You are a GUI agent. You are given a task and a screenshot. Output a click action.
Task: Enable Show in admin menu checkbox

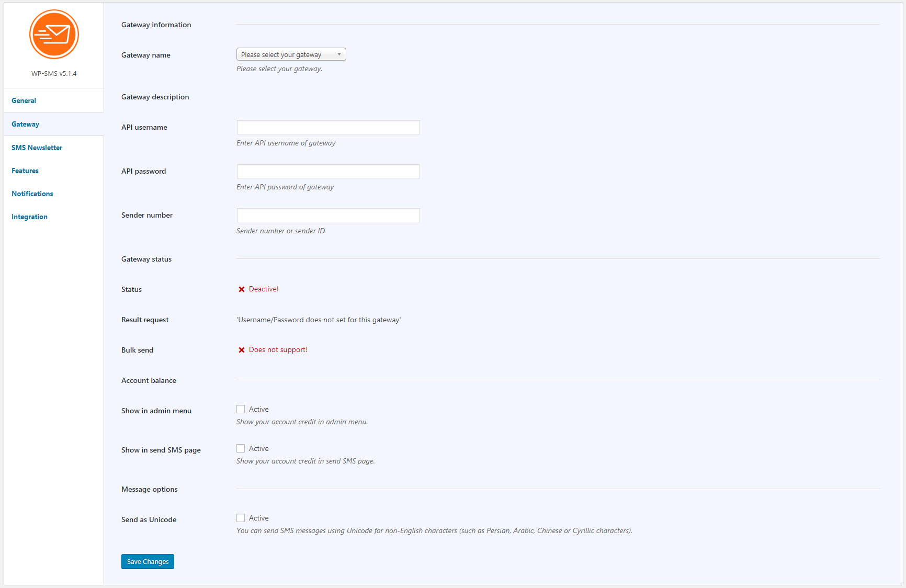[241, 409]
